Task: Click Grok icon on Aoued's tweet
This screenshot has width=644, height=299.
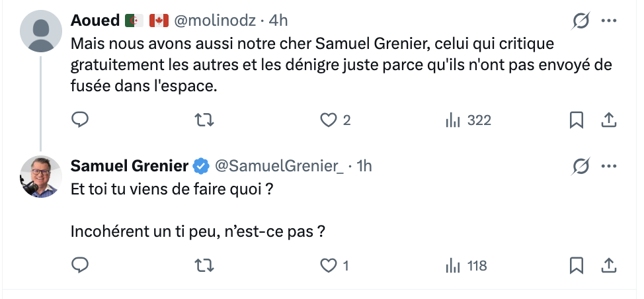Action: [x=580, y=21]
